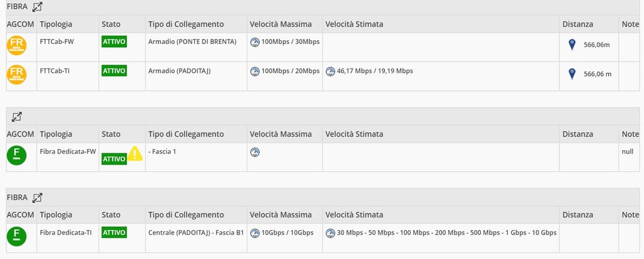Click the Tipologia header in the last table
The width and height of the screenshot is (644, 259).
click(56, 215)
